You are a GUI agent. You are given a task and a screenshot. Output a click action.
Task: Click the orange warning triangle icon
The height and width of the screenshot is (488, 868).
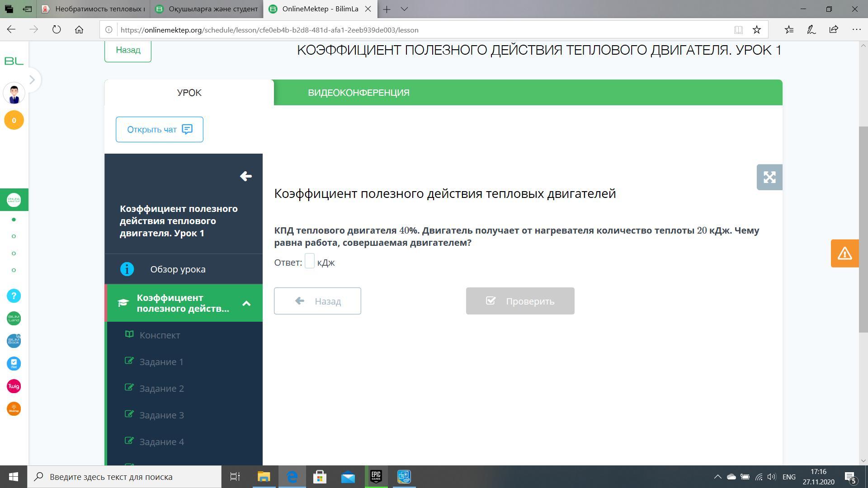tap(844, 253)
